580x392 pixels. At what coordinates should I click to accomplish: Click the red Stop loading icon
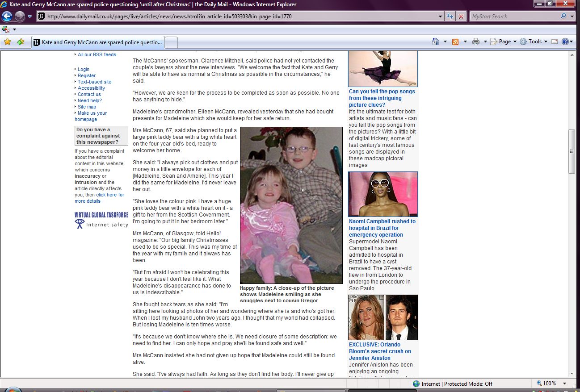click(461, 17)
